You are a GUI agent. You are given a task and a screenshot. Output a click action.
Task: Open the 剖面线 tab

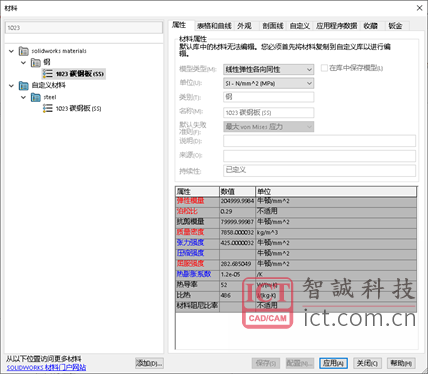click(273, 26)
